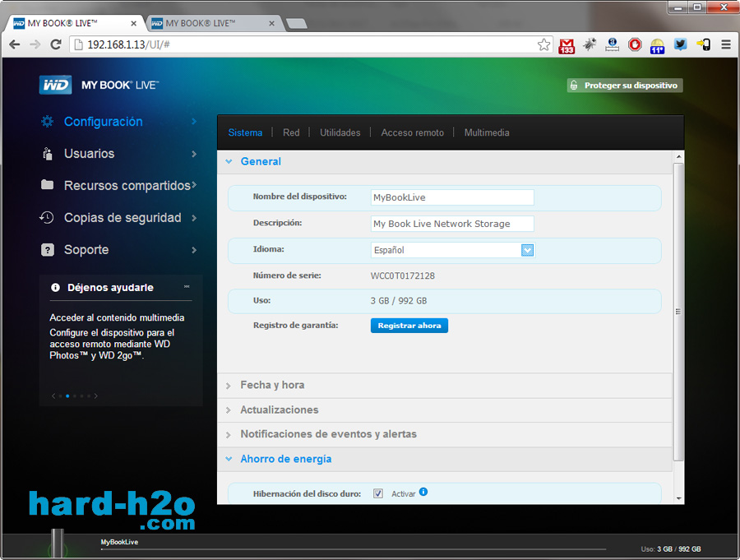
Task: Click the drive device icon in bottom bar
Action: [x=58, y=544]
